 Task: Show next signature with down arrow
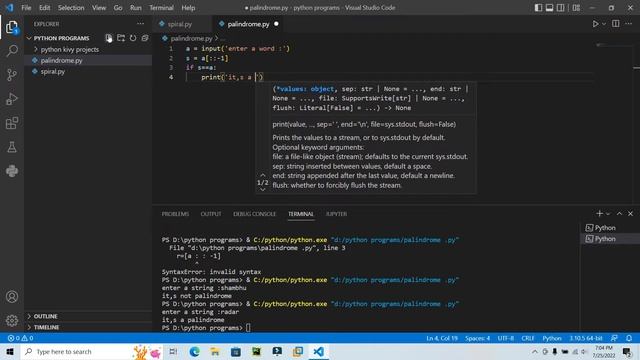(x=263, y=189)
